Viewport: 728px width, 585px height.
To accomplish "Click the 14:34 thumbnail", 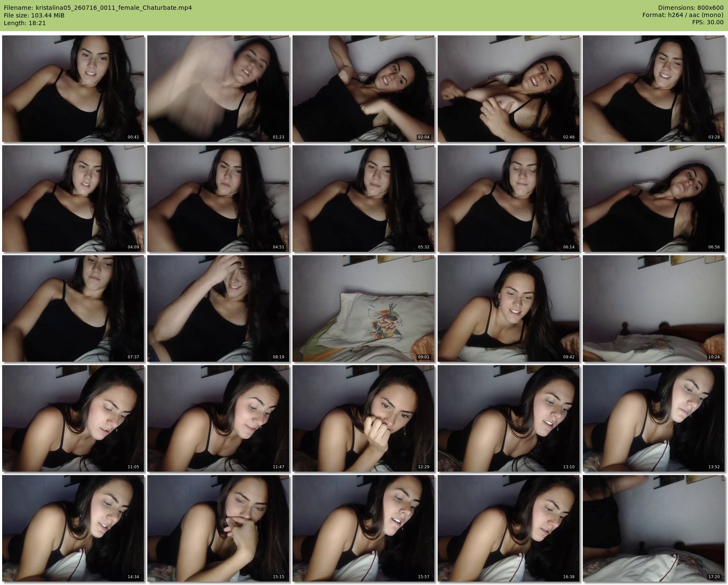I will coord(73,528).
